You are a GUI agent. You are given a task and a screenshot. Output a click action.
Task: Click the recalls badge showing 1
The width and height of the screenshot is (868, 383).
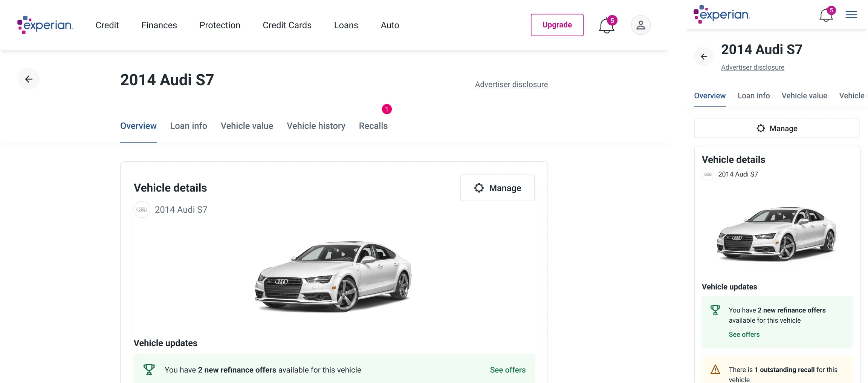coord(387,109)
